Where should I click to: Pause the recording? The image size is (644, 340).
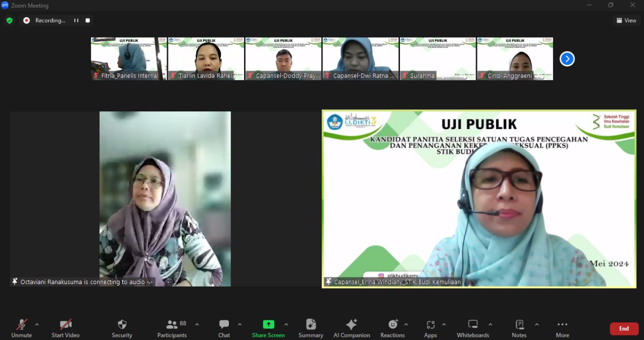[76, 21]
